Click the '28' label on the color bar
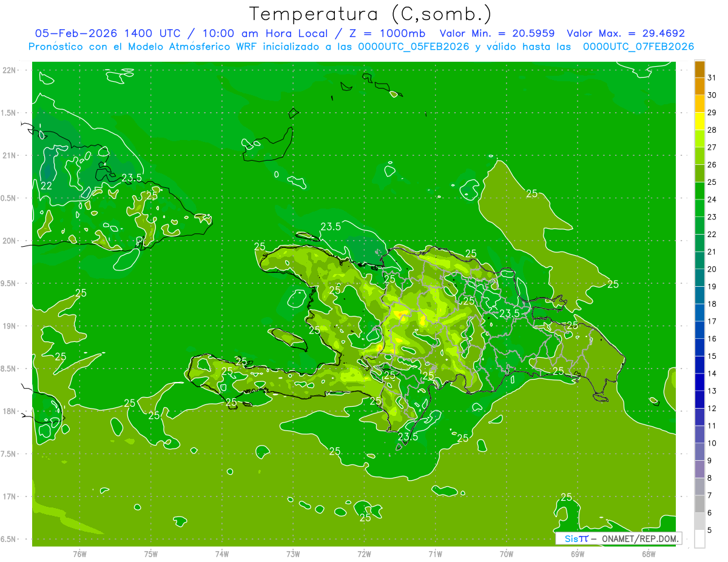 tap(712, 129)
